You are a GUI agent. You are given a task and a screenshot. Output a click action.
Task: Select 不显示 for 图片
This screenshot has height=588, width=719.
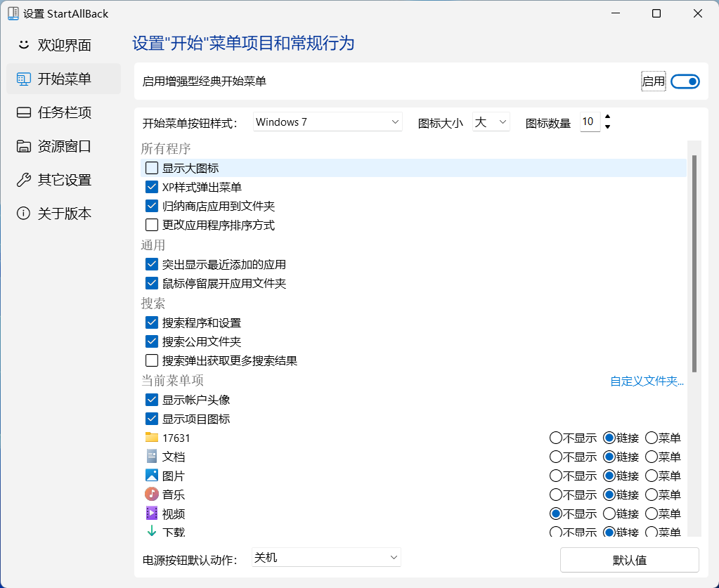pyautogui.click(x=556, y=476)
